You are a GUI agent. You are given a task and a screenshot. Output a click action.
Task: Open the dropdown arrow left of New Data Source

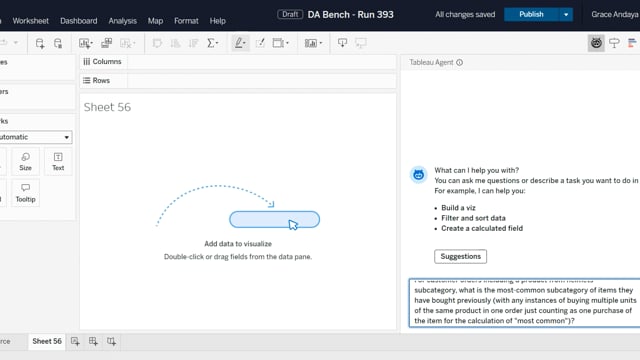(x=16, y=43)
